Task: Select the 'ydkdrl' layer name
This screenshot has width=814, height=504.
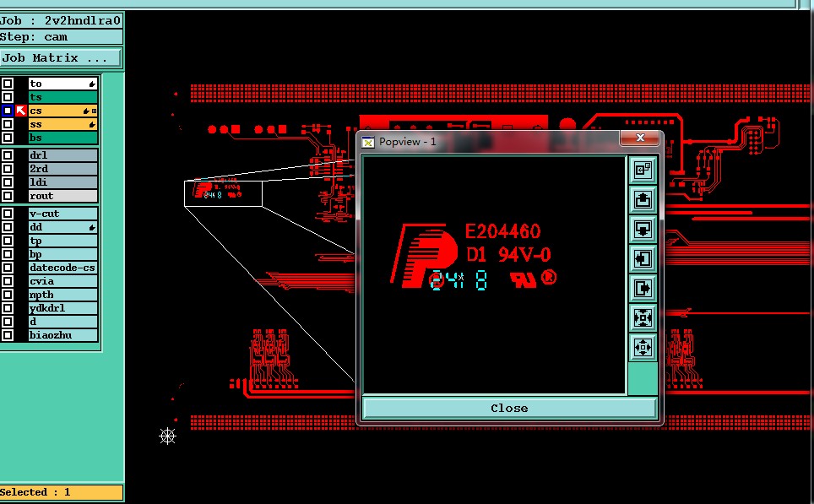Action: click(62, 308)
